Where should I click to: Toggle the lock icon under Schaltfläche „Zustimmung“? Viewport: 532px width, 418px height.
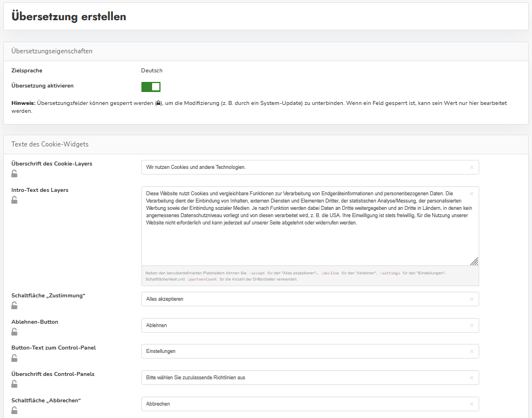(15, 305)
